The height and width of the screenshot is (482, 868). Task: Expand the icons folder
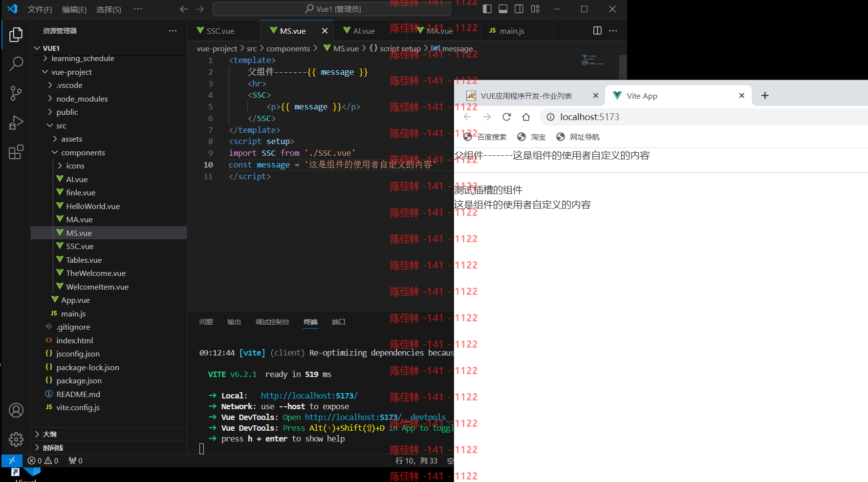click(60, 166)
